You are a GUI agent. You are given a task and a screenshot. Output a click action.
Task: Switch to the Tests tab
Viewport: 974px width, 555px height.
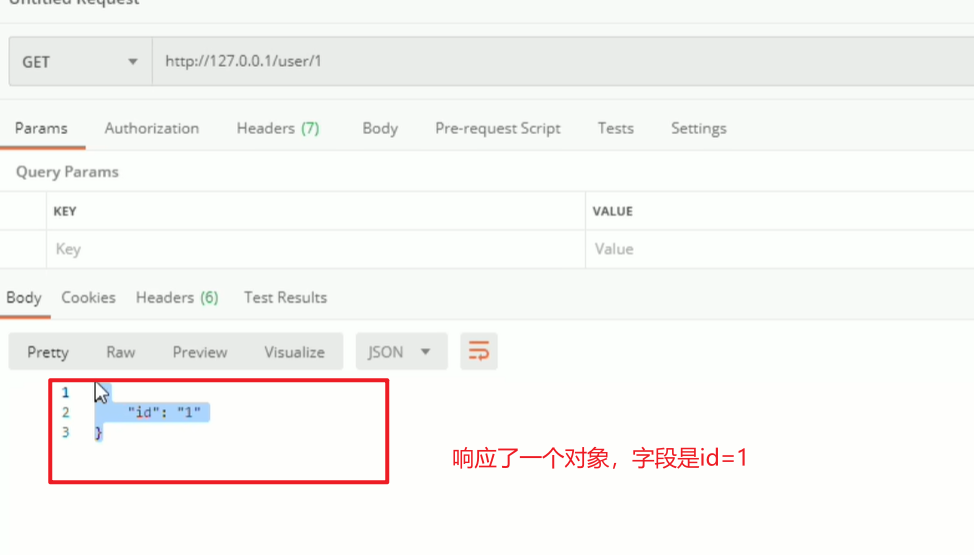click(x=616, y=128)
